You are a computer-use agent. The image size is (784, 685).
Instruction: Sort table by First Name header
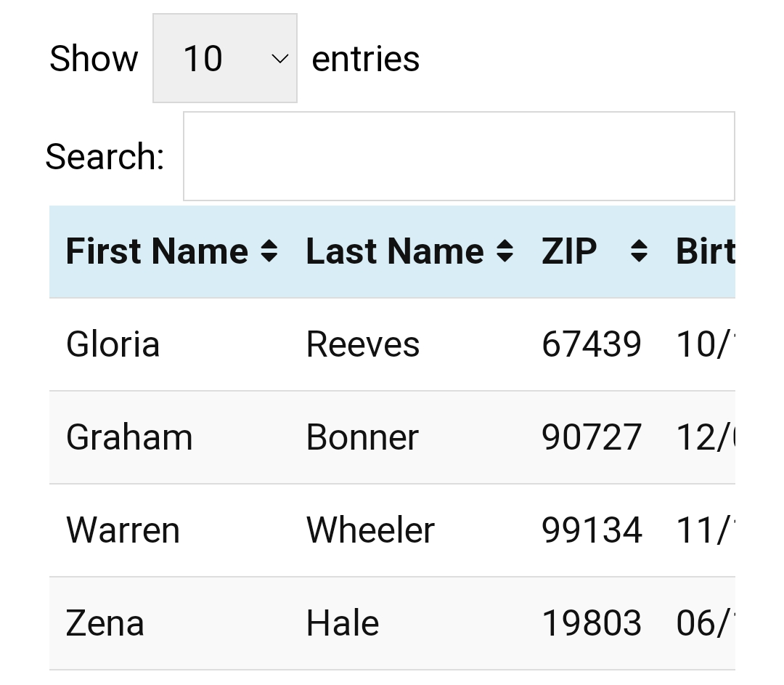[x=157, y=251]
